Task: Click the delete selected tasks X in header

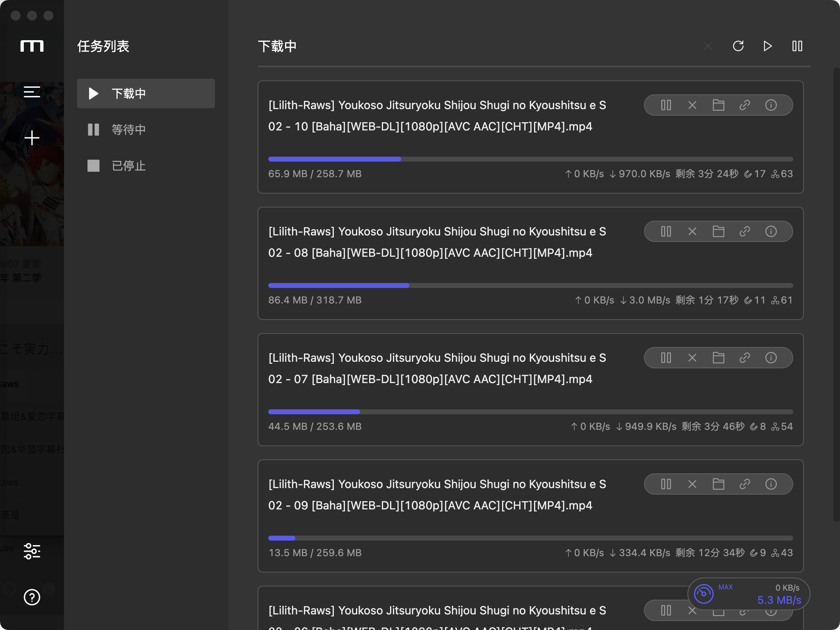Action: tap(708, 46)
